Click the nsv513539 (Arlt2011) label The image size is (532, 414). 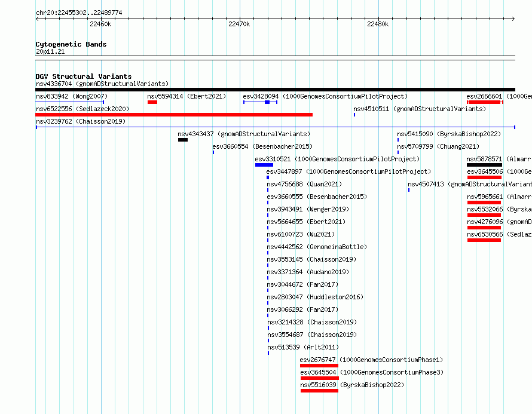click(303, 347)
